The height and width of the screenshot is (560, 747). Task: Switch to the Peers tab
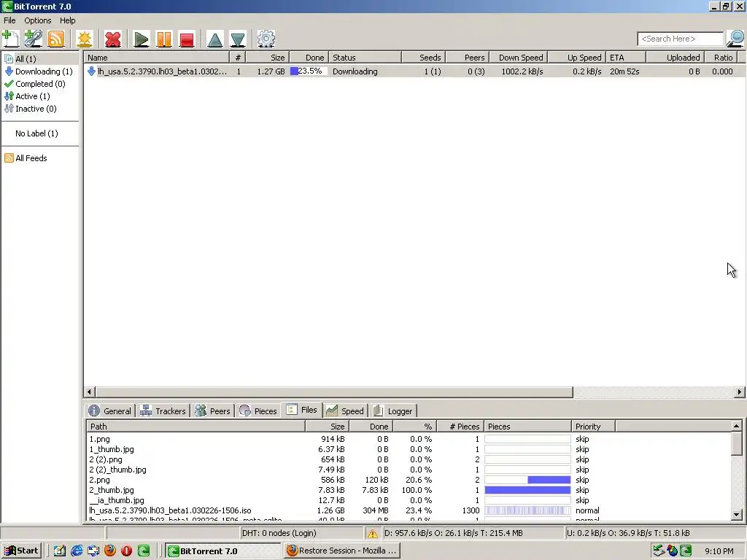pyautogui.click(x=213, y=411)
